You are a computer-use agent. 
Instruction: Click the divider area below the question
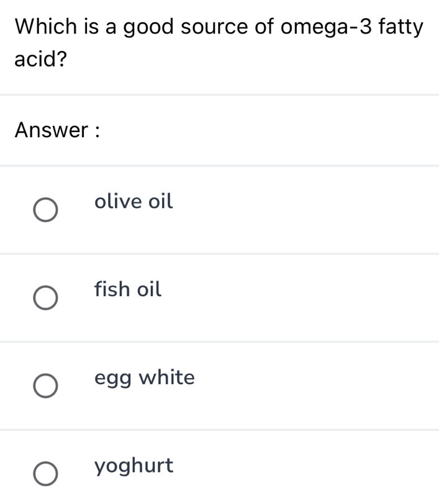[219, 93]
